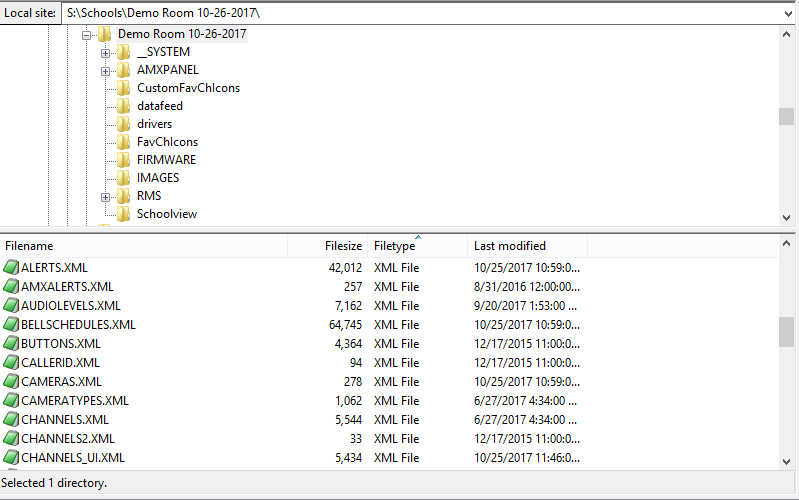Click the CHANNELS_UI.XML file icon
This screenshot has width=799, height=500.
11,458
